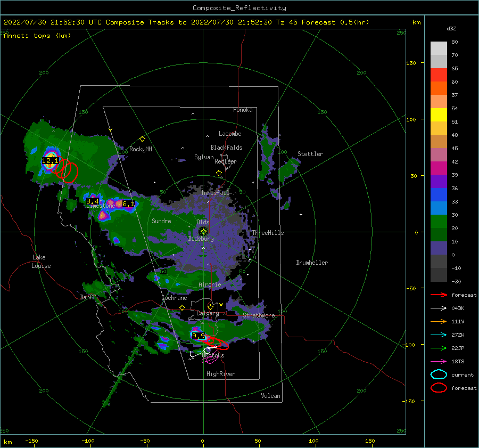Image resolution: width=479 pixels, height=448 pixels.
Task: Click the Ponoka town label
Action: coord(243,110)
